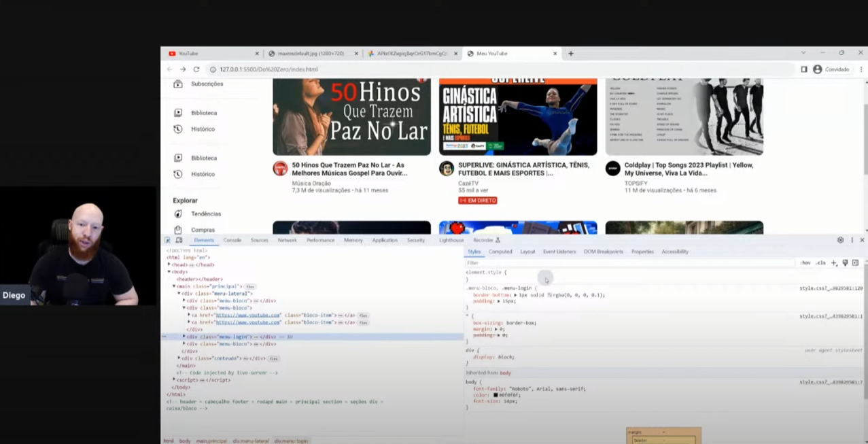Open the Lighthouse panel

[x=451, y=240]
